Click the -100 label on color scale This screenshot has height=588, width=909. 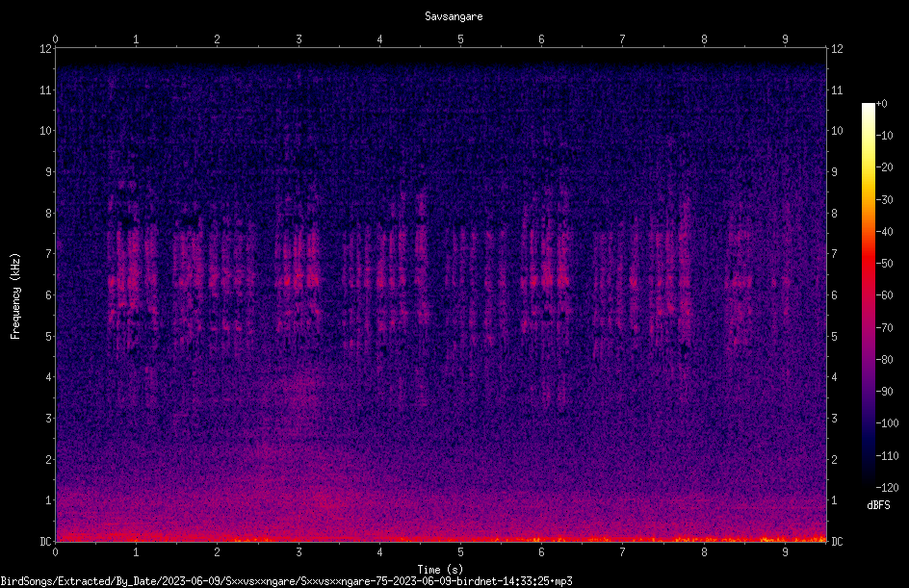click(x=888, y=423)
